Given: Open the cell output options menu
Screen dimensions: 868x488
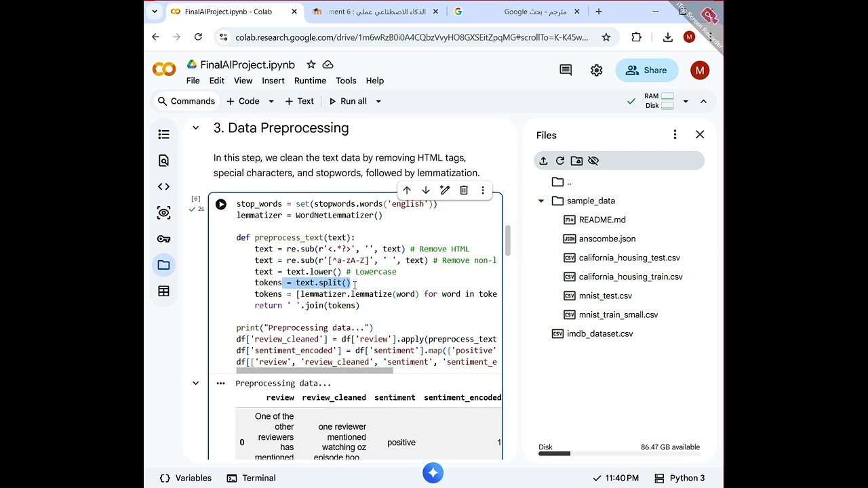Looking at the screenshot, I should (x=220, y=383).
